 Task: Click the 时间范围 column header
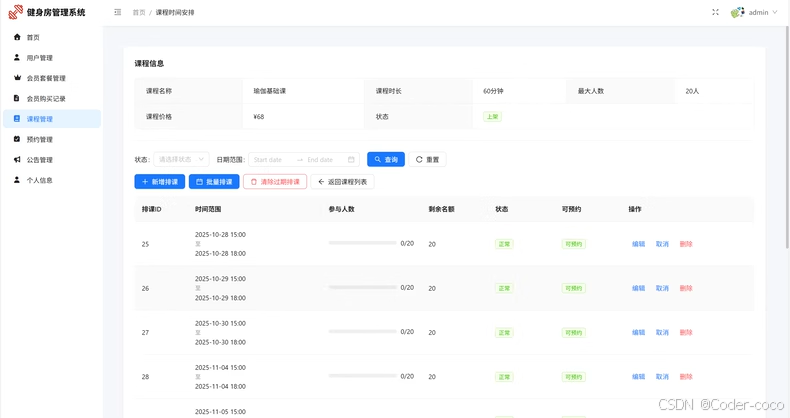click(208, 209)
